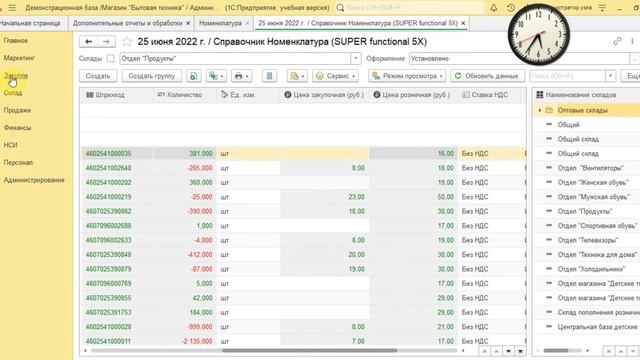Viewport: 640px width, 360px height.
Task: Click the yellow document report icon
Action: (293, 76)
